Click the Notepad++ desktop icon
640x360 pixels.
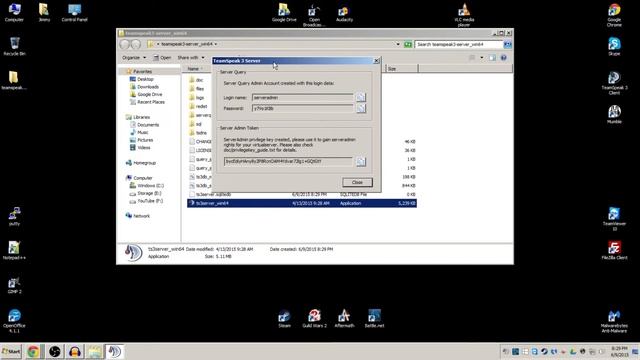[14, 250]
